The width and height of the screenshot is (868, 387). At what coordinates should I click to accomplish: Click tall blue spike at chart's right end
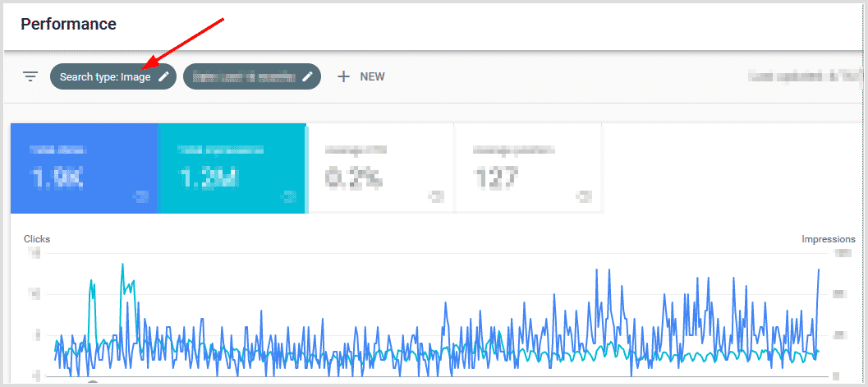pyautogui.click(x=818, y=271)
